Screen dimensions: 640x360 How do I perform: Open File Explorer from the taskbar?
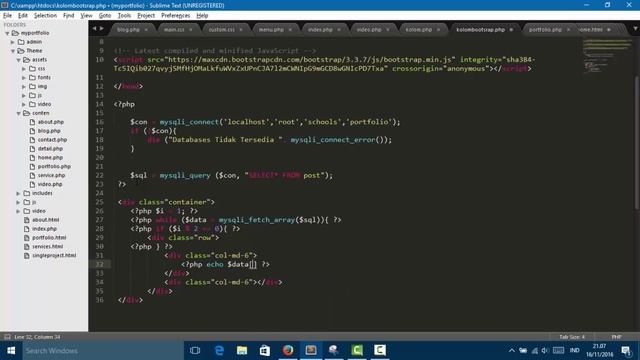point(242,351)
